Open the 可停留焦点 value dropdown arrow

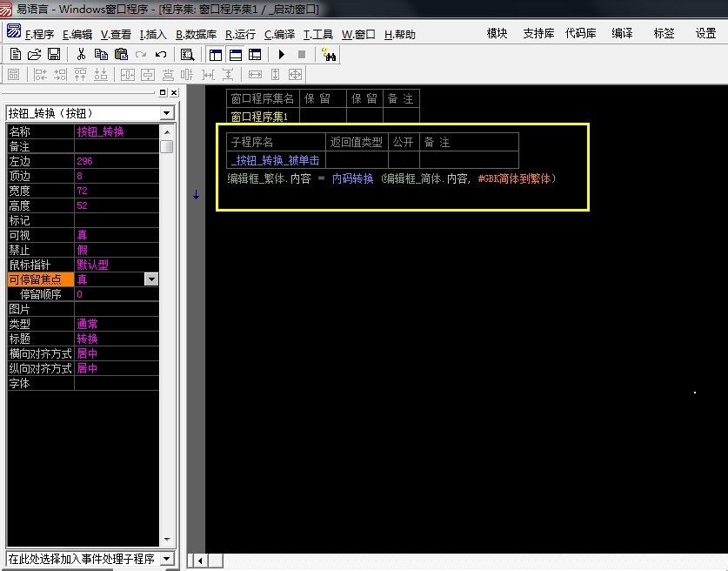(x=151, y=279)
